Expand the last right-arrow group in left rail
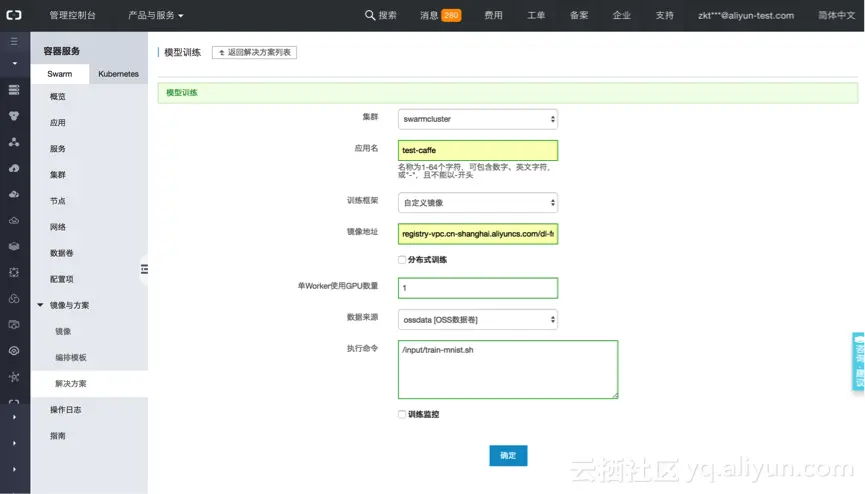865x494 pixels. 14,469
